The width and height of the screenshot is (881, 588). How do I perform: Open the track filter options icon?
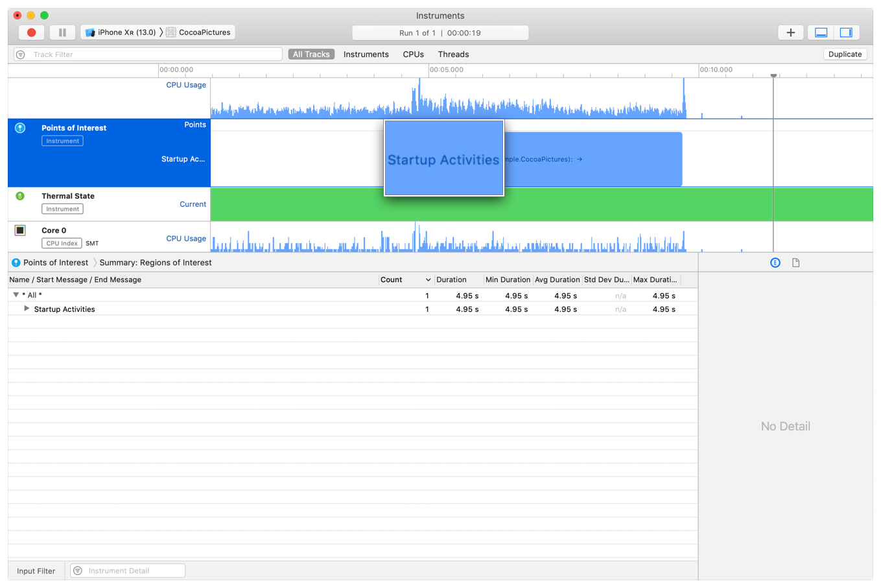[x=21, y=54]
